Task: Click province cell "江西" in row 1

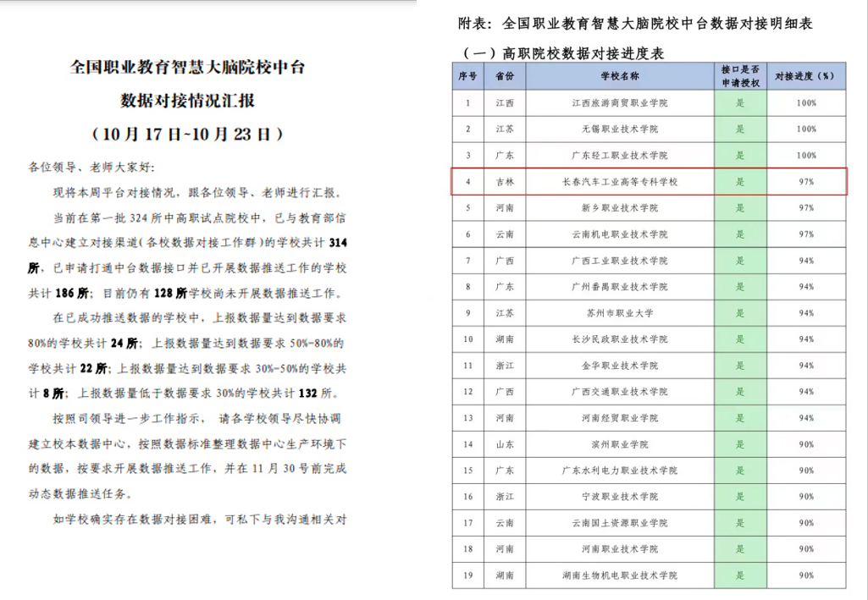Action: point(505,103)
